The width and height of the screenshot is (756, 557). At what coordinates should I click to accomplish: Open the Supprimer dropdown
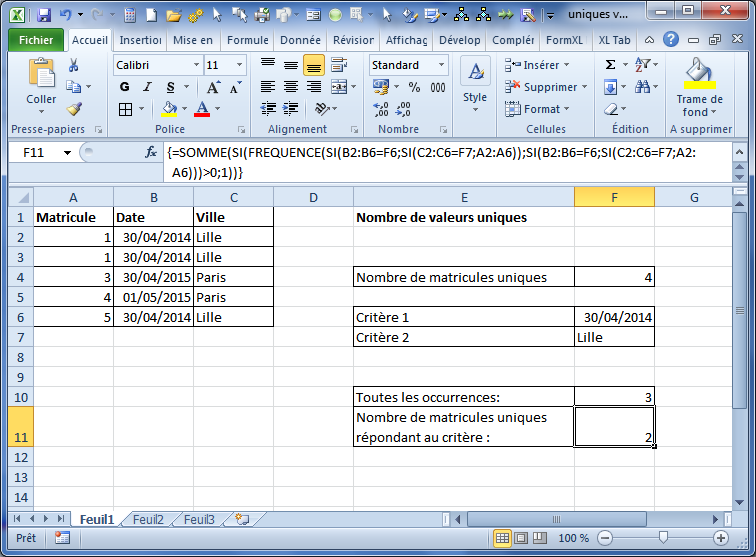point(546,87)
